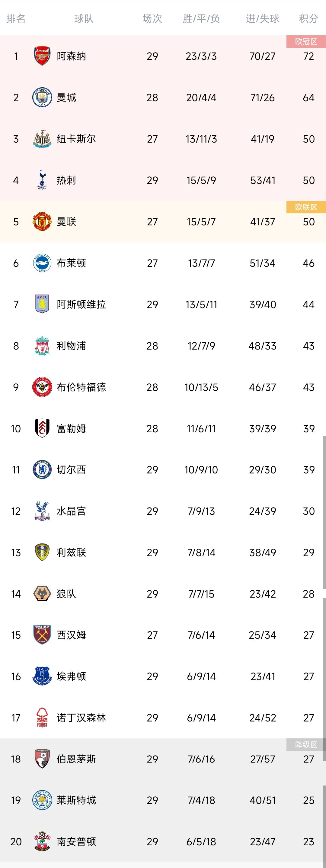
Task: Click the Manchester United crest
Action: click(x=42, y=221)
